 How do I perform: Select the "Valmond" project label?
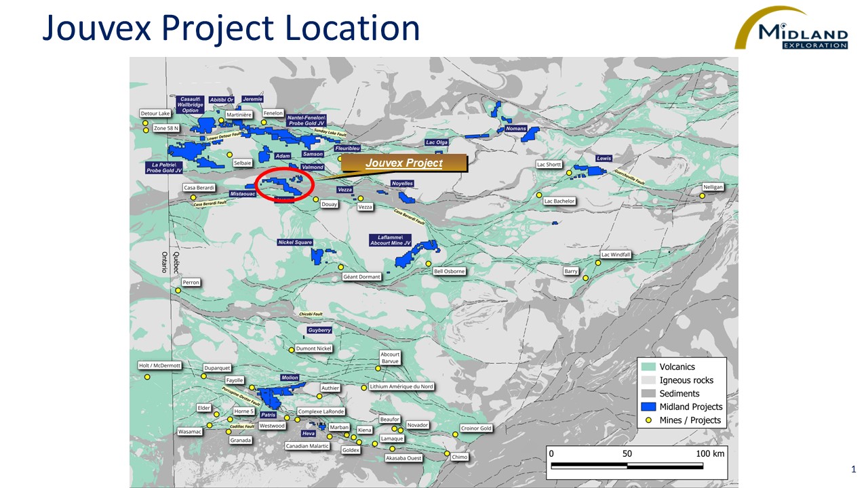(313, 167)
